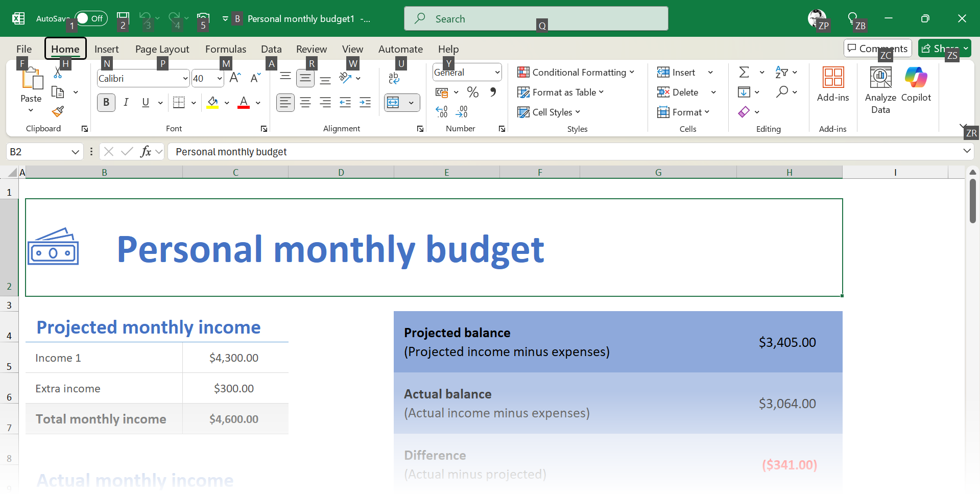Open Sort & Filter icon

[x=781, y=73]
